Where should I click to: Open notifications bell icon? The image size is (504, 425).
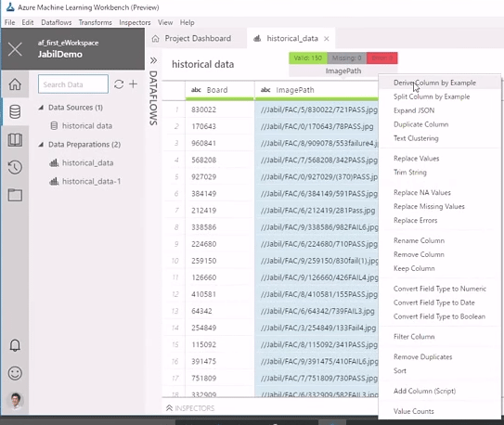click(15, 345)
